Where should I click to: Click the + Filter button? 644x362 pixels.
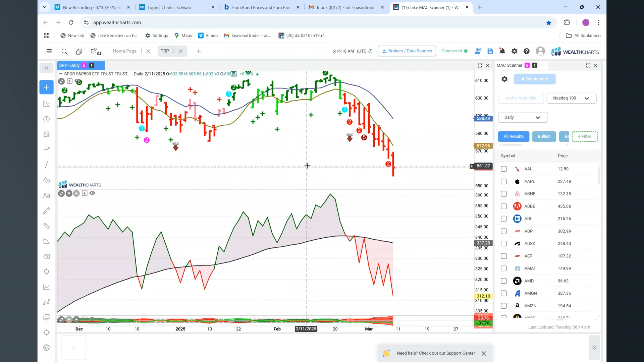click(x=585, y=136)
